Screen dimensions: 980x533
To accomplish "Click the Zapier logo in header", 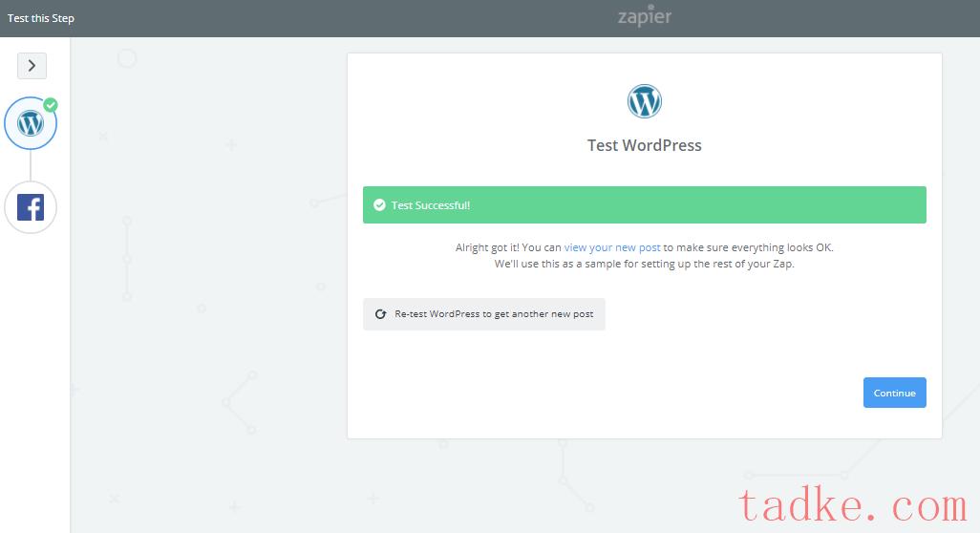I will point(645,17).
